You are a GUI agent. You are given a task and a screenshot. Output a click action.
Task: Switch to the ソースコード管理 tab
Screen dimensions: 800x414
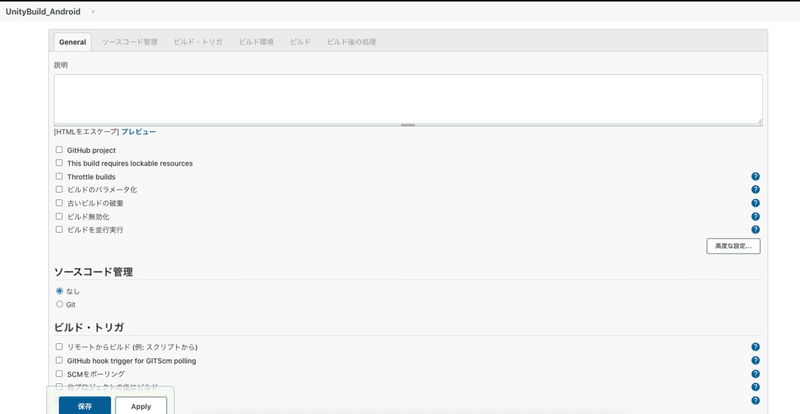click(130, 42)
